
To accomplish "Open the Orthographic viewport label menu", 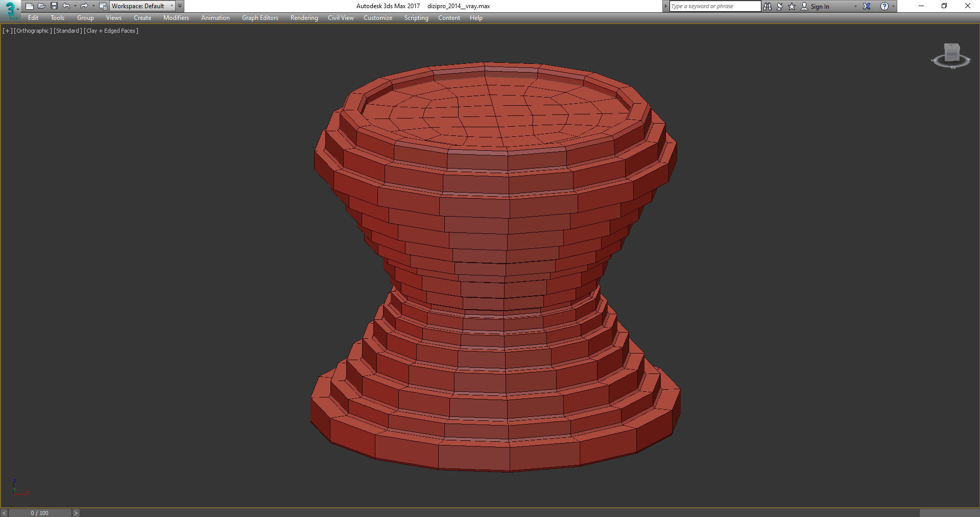I will click(33, 31).
